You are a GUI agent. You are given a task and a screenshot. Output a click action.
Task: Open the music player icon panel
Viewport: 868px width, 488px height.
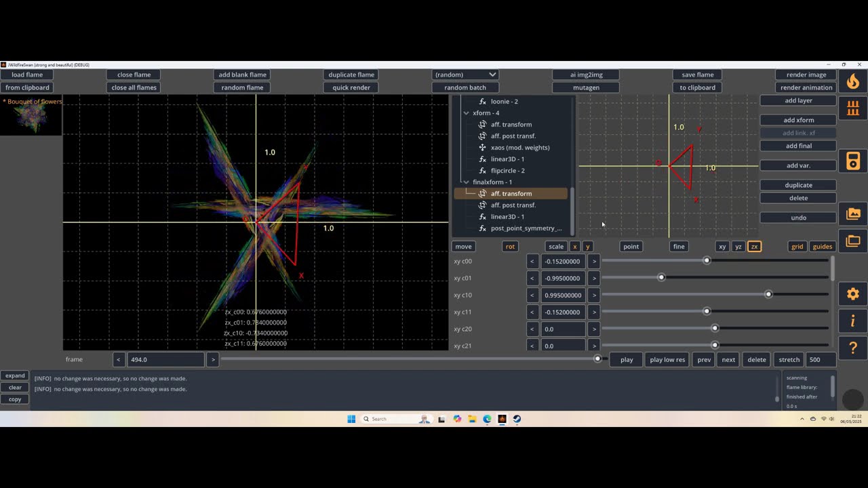point(853,161)
